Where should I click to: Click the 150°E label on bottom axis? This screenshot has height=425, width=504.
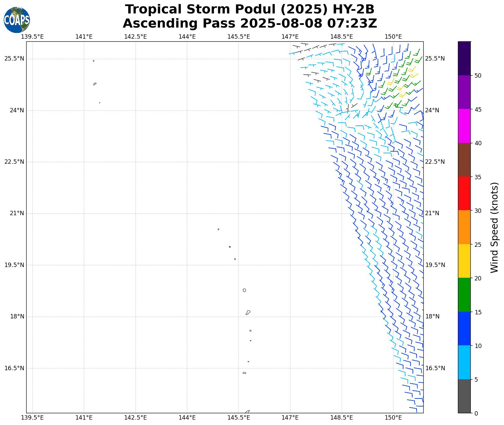[393, 418]
